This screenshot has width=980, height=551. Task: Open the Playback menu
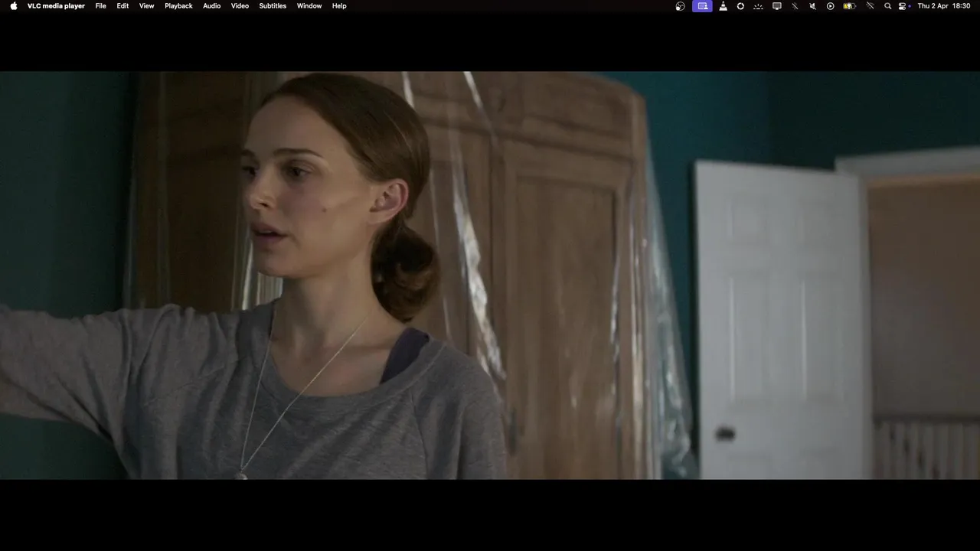pyautogui.click(x=178, y=6)
